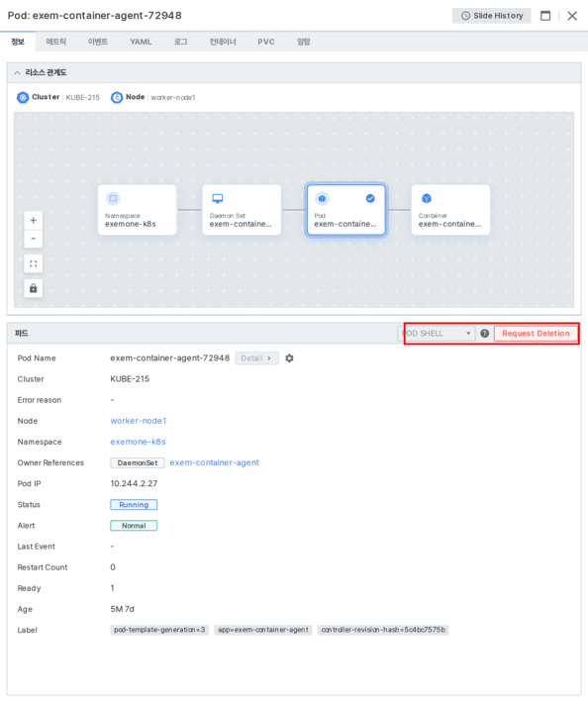Maximize the pod detail panel
Screen dimensions: 588x706
(x=545, y=16)
